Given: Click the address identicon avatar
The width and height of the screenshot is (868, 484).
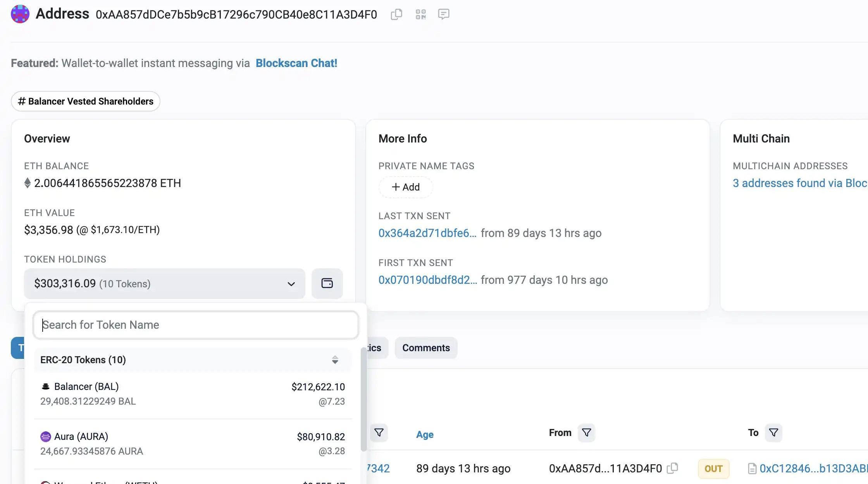Looking at the screenshot, I should tap(20, 14).
